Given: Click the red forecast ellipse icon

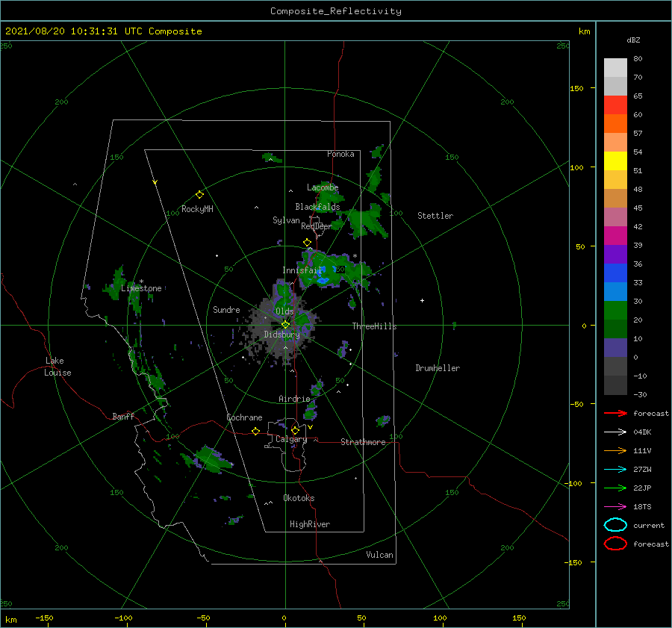Looking at the screenshot, I should (x=615, y=544).
